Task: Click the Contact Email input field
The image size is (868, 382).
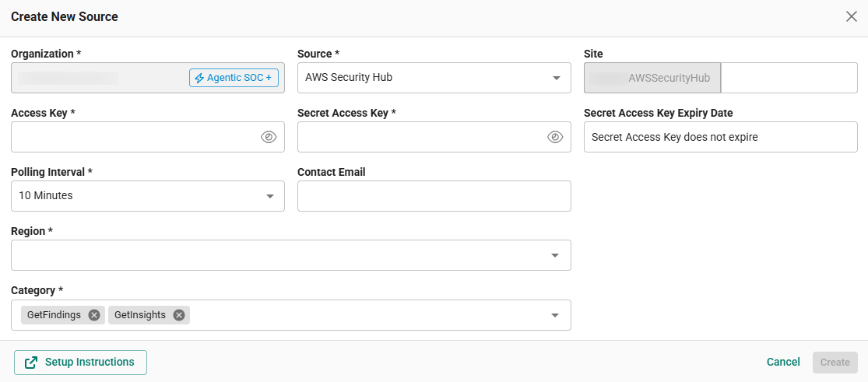Action: pos(434,196)
